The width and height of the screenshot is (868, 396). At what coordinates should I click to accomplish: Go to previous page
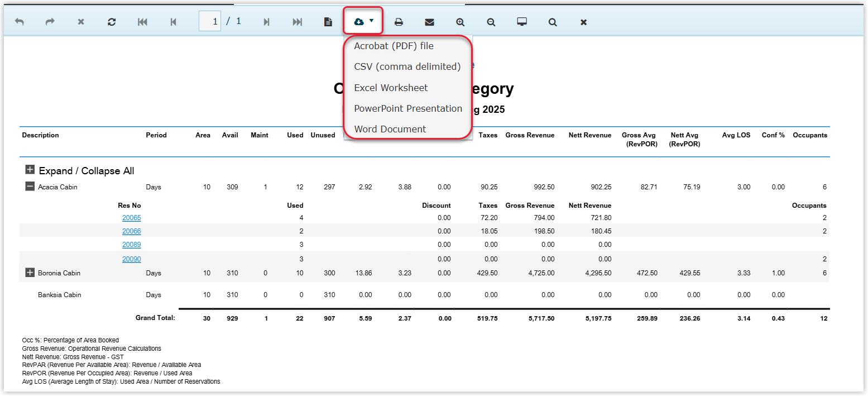[x=174, y=22]
